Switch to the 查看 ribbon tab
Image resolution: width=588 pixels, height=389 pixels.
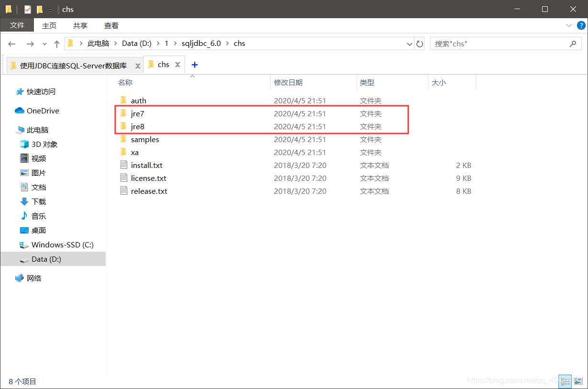click(x=111, y=25)
